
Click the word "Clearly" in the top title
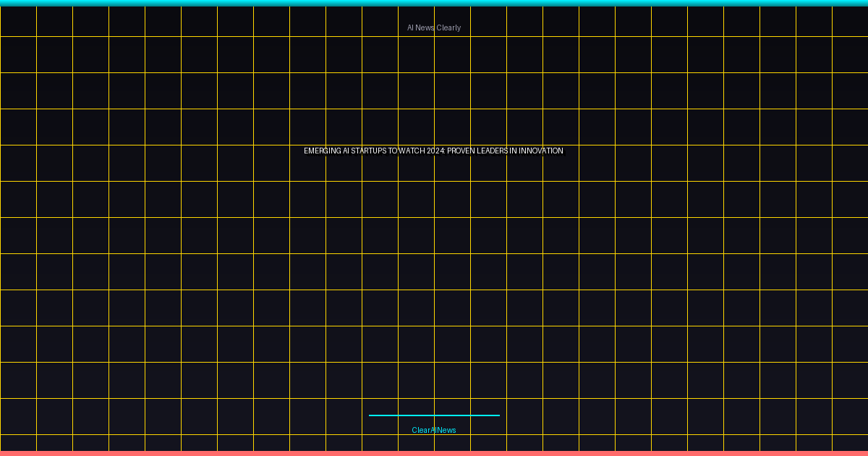(x=448, y=28)
